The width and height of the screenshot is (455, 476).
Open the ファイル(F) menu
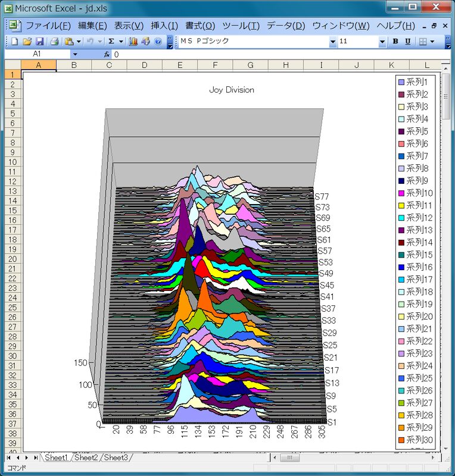click(48, 26)
